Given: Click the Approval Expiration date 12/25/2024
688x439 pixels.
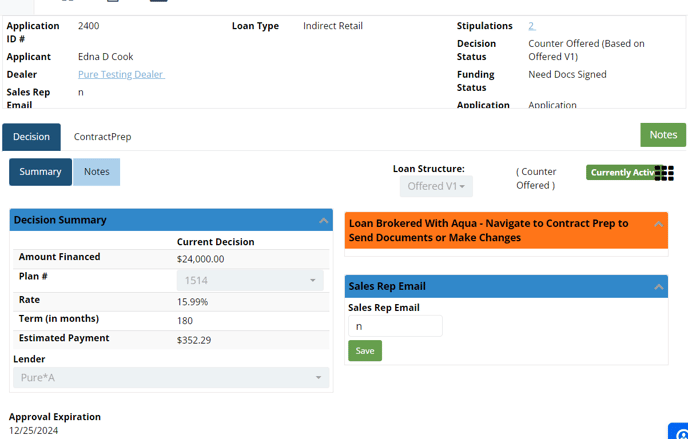Looking at the screenshot, I should pyautogui.click(x=33, y=431).
